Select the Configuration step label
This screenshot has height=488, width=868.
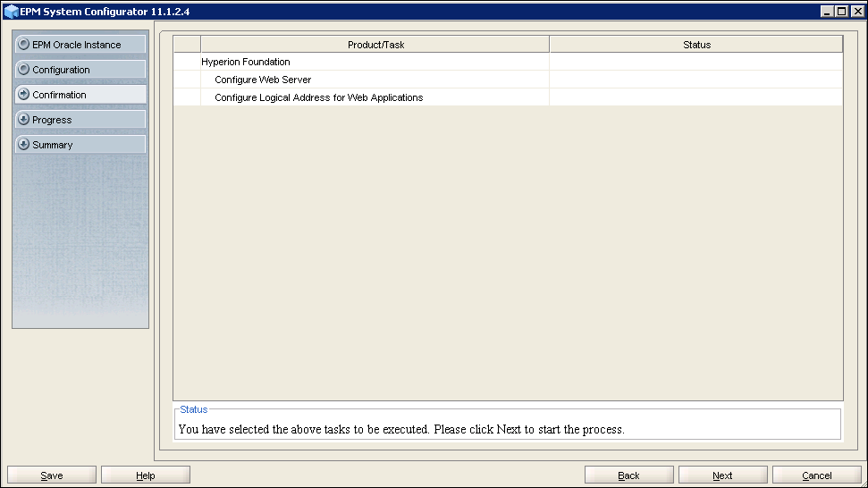(x=61, y=70)
